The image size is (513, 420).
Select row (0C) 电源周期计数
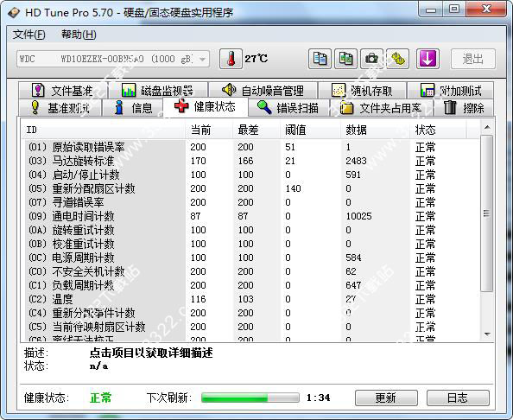point(252,258)
